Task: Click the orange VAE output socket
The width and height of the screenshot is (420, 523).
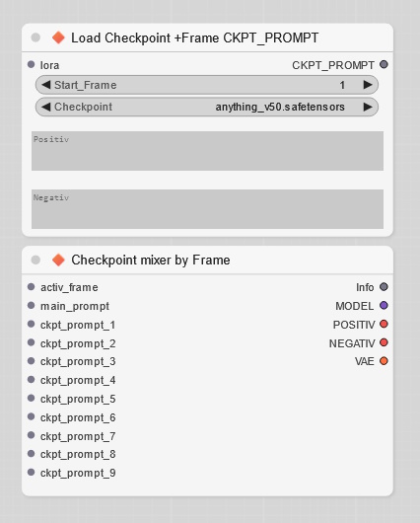Action: click(384, 361)
